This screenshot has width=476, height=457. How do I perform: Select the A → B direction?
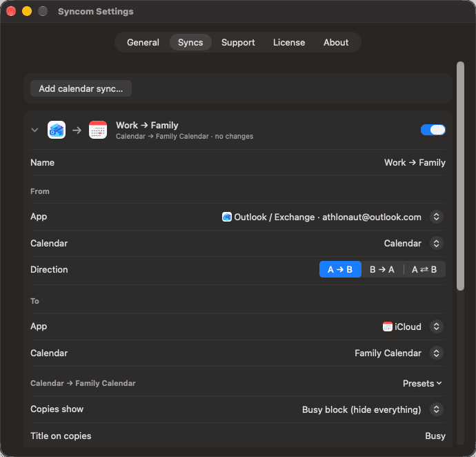click(340, 269)
